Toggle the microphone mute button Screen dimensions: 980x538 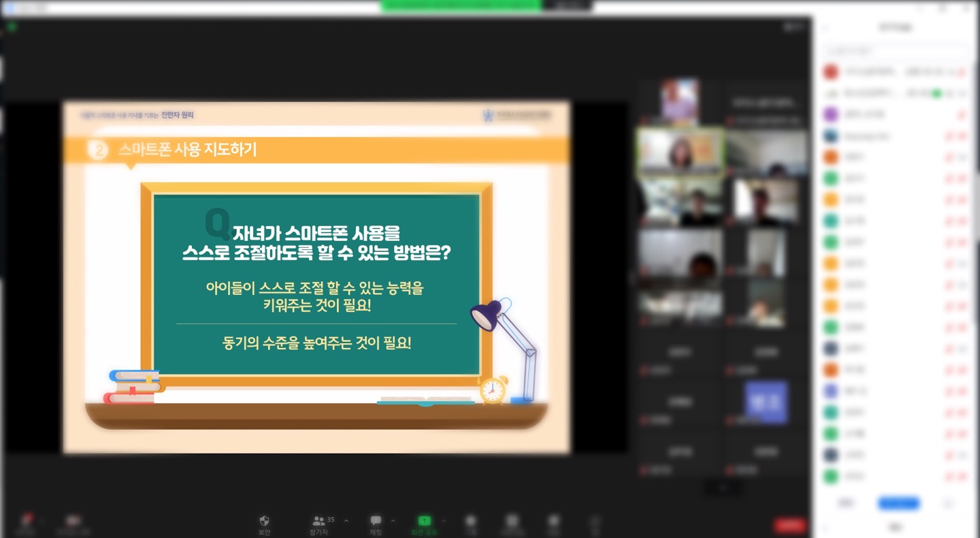pyautogui.click(x=26, y=521)
